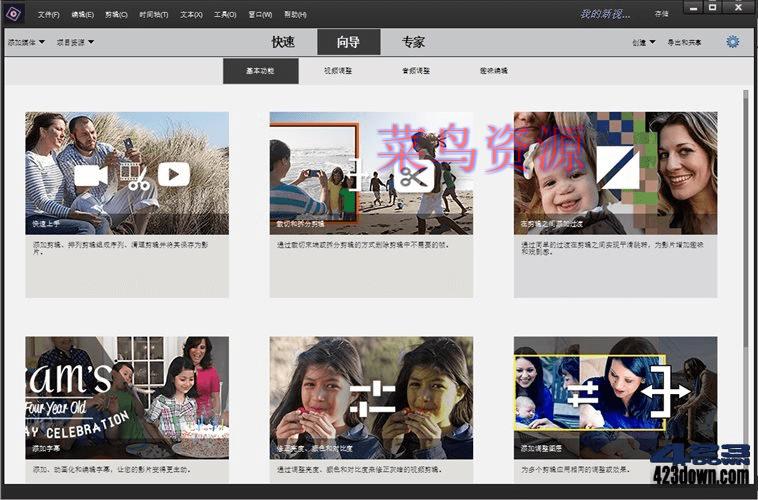Click camcorder icon on 快速上手 card

coord(91,176)
